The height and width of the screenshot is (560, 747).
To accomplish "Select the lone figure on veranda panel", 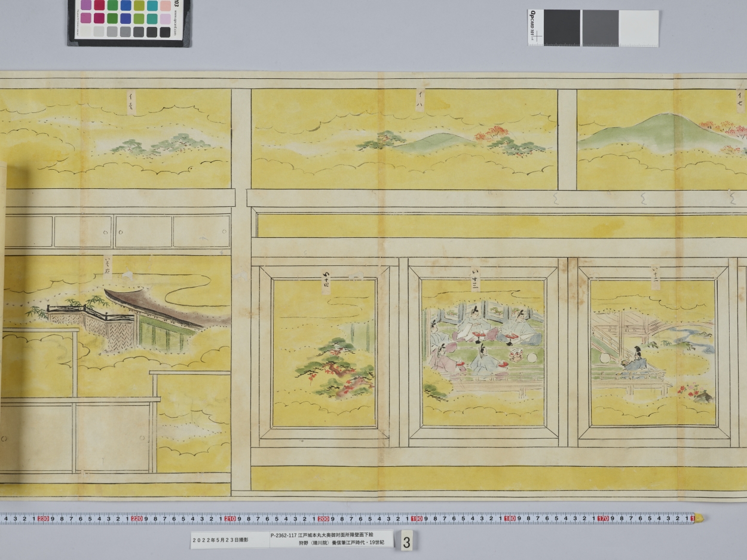I will [x=653, y=353].
